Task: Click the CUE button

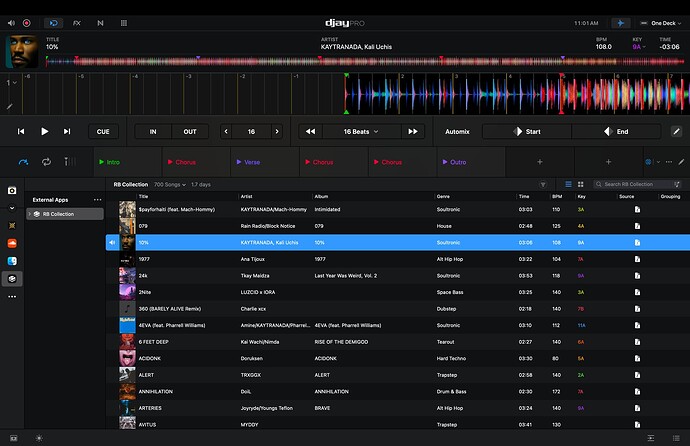Action: click(103, 132)
